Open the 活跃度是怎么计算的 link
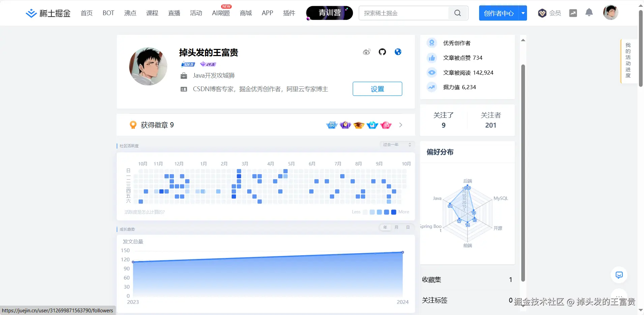 [x=144, y=212]
